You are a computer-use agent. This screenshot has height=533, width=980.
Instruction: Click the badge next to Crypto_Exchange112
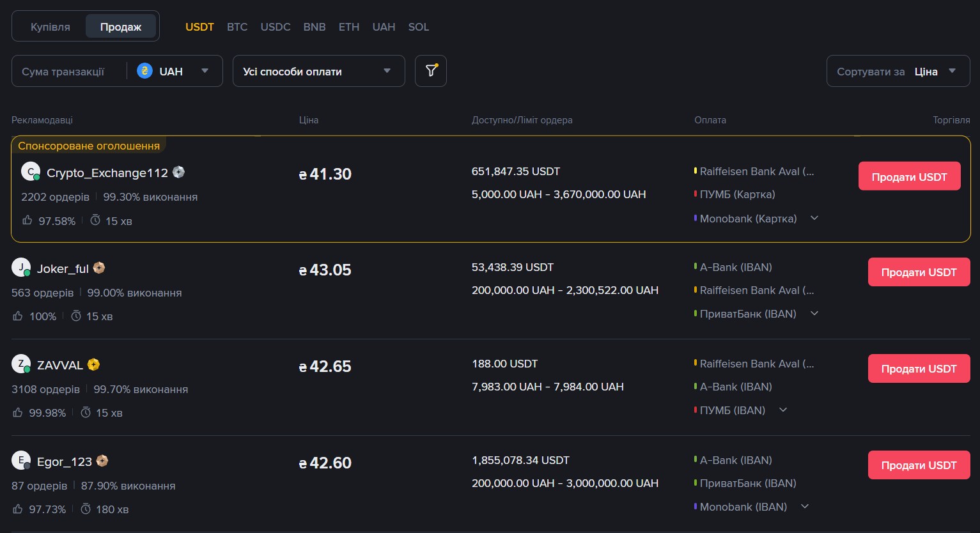pyautogui.click(x=179, y=172)
